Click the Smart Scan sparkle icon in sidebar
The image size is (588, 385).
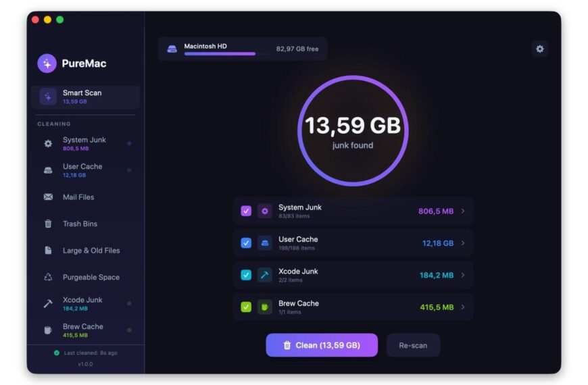tap(48, 97)
